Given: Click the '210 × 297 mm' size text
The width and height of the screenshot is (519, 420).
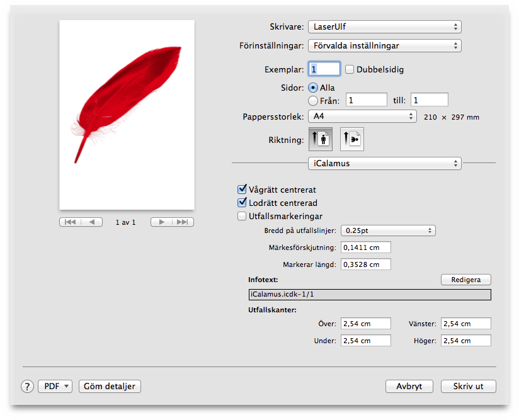Looking at the screenshot, I should coord(452,117).
